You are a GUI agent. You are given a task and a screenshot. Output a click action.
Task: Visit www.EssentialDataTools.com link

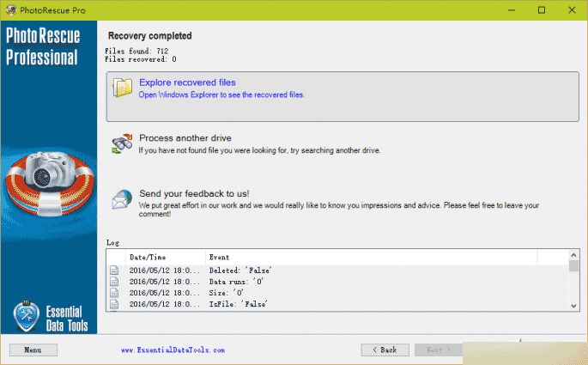pos(173,350)
